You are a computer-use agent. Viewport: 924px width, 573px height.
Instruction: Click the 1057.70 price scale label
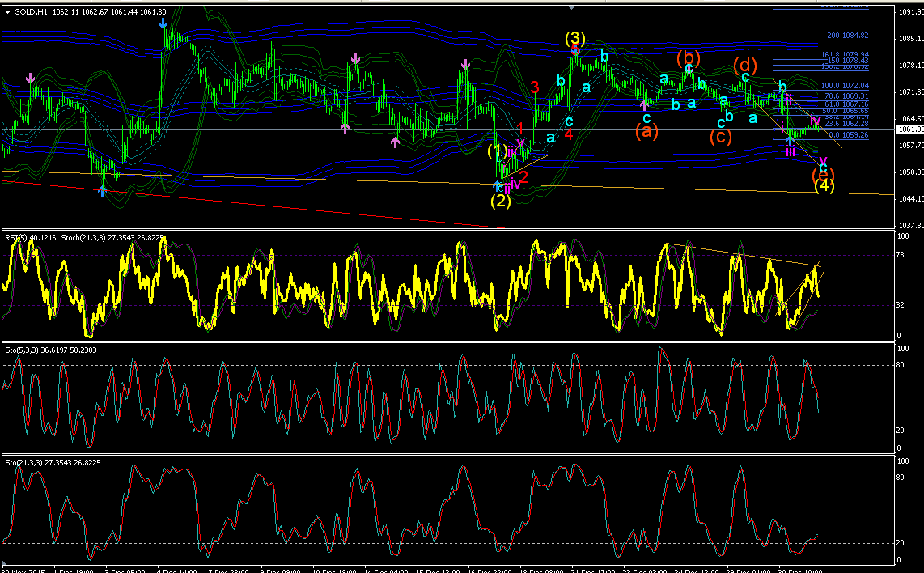(911, 145)
